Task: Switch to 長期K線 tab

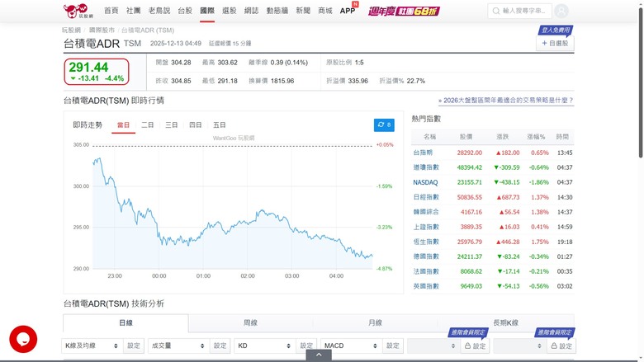Action: tap(505, 323)
